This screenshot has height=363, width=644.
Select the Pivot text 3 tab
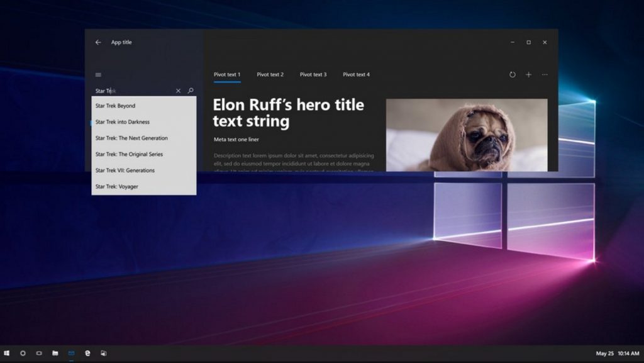(313, 75)
